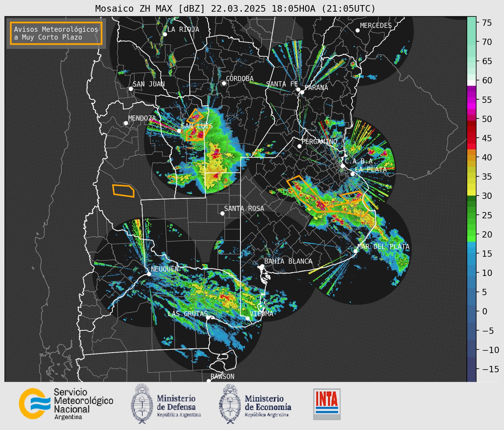Screen dimensions: 504x430
Task: Click the yellow 30 dBZ color band
Action: tap(471, 193)
